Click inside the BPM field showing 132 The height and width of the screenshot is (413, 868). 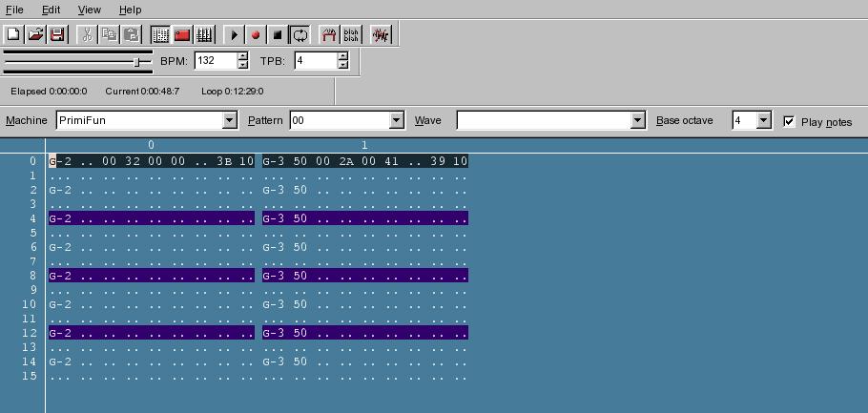tap(216, 60)
